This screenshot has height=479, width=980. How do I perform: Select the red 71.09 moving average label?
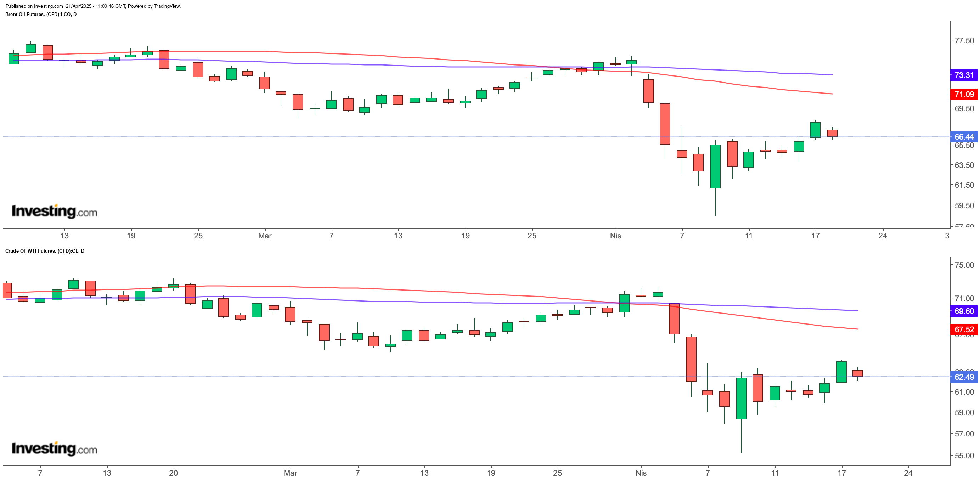[x=964, y=94]
